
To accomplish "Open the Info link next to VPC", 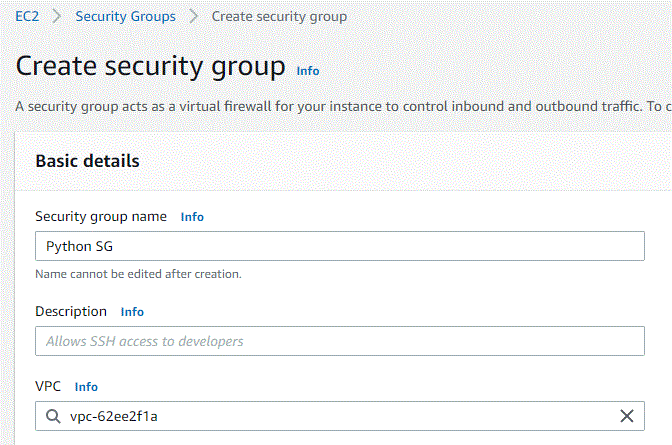I will coord(86,387).
